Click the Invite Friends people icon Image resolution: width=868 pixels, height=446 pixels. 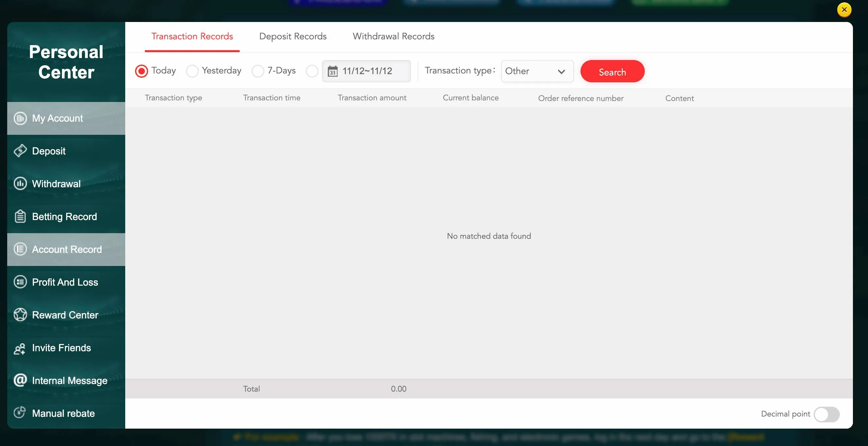tap(20, 348)
